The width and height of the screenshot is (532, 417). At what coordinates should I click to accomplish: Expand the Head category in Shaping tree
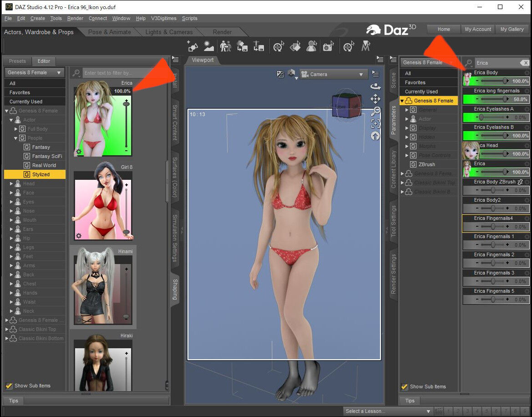tap(11, 183)
